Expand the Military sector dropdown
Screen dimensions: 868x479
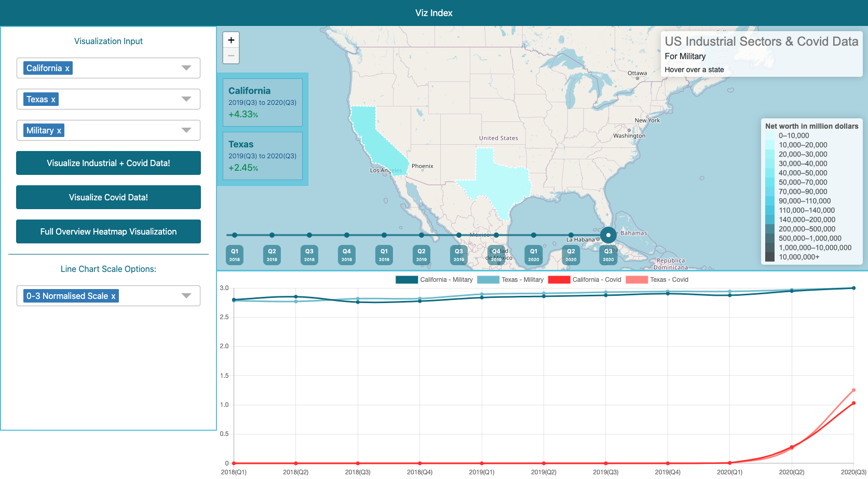[186, 130]
